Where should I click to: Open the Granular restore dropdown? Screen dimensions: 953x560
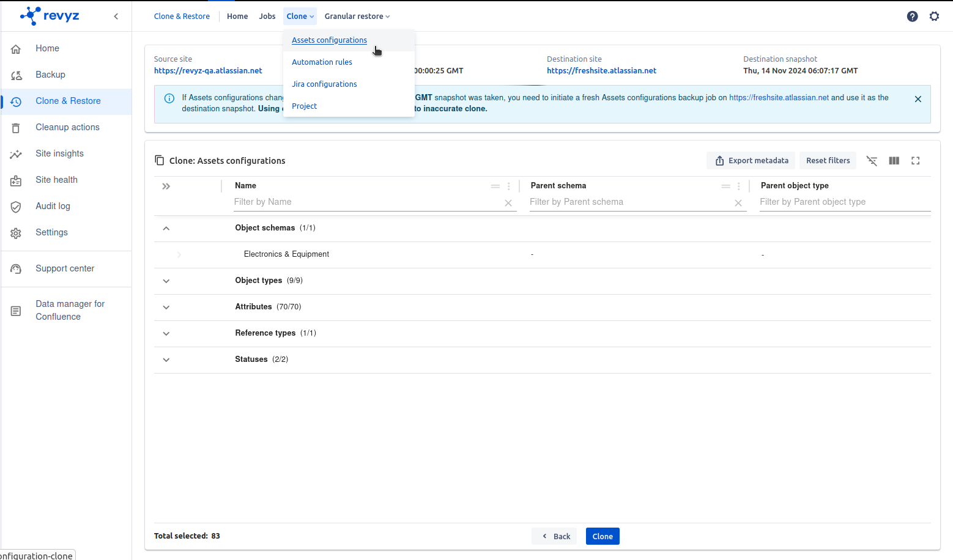pos(357,17)
